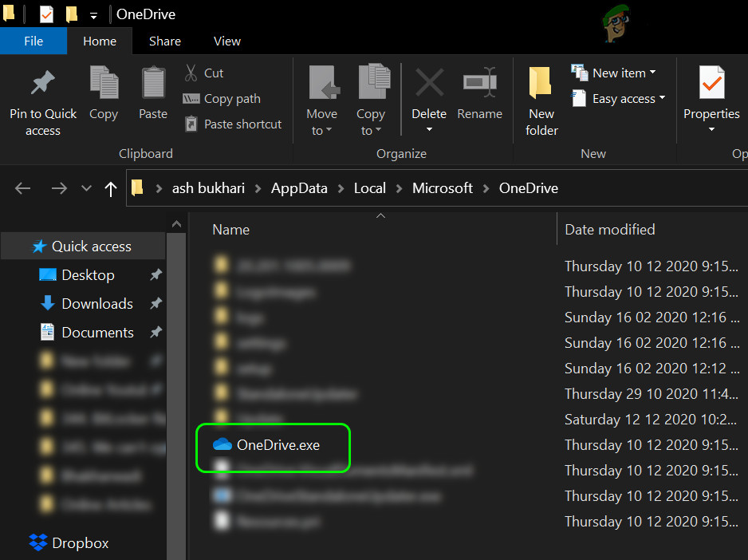748x560 pixels.
Task: Open Downloads in navigation pane
Action: click(x=97, y=304)
